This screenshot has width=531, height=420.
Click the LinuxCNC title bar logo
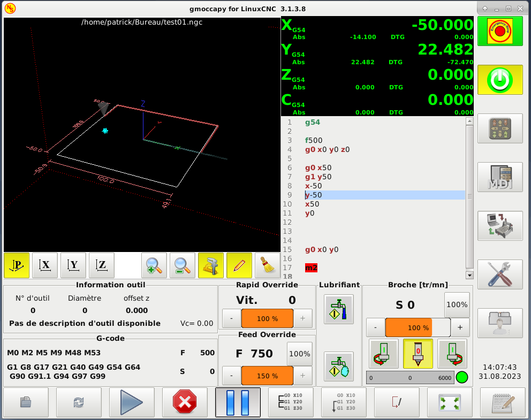(10, 8)
